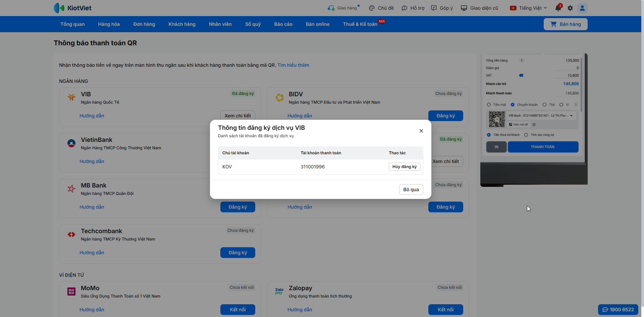This screenshot has height=317, width=644.
Task: Open Hướng dẫn link for Techcombank
Action: click(92, 253)
